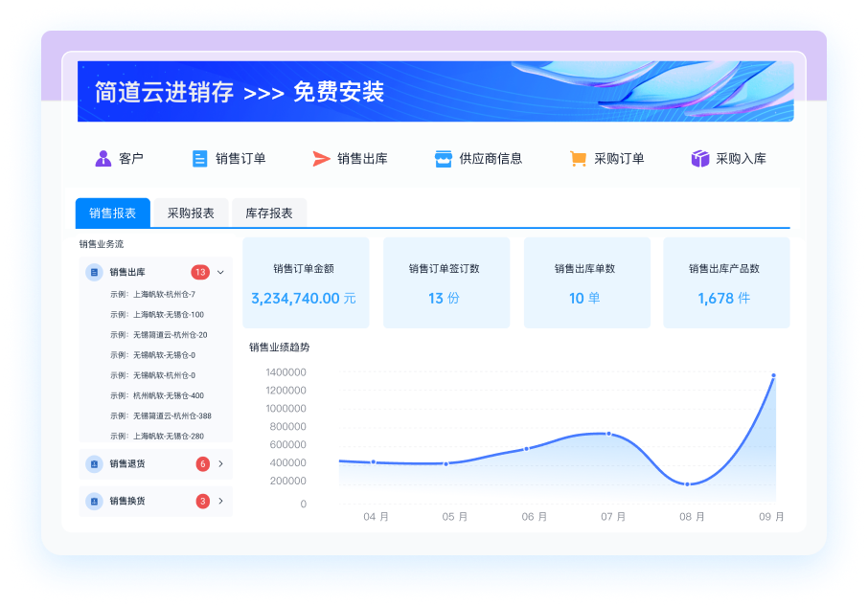Open record 无锡简道云-杭州仓-388
868x606 pixels.
(161, 415)
